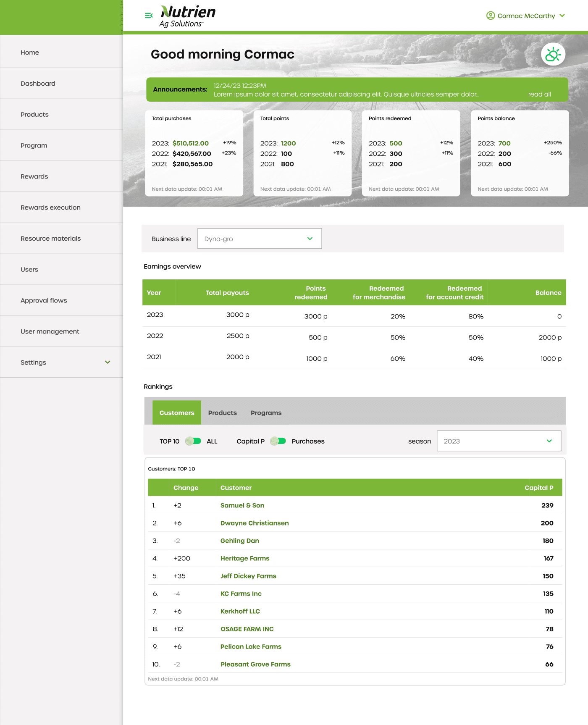Open Rewards in the sidebar
The image size is (588, 725).
(61, 176)
